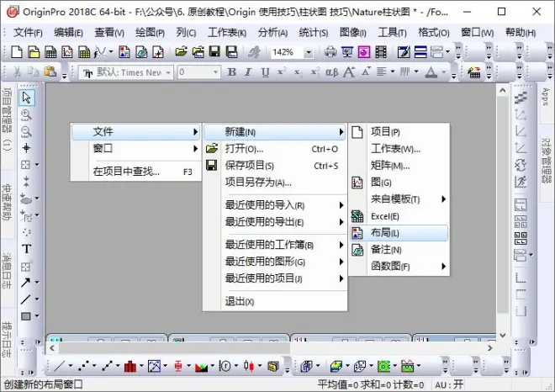Open the 绘图(P) menu
This screenshot has width=555, height=392.
tap(150, 33)
